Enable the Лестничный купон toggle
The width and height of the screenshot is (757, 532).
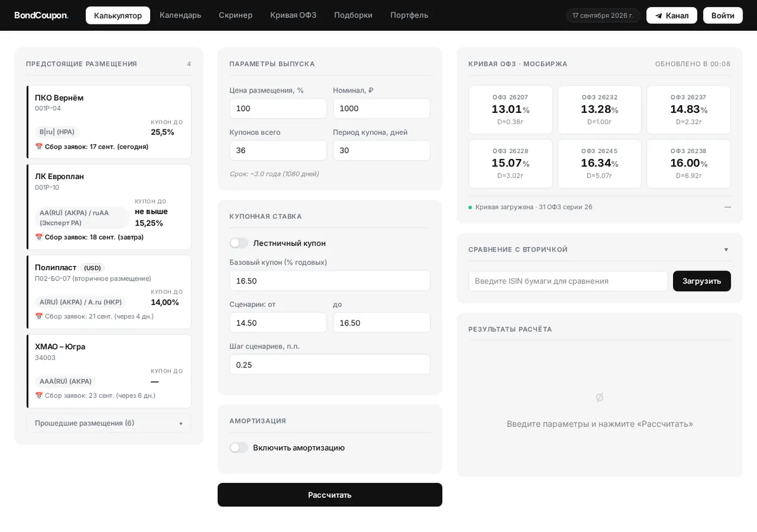click(x=239, y=243)
